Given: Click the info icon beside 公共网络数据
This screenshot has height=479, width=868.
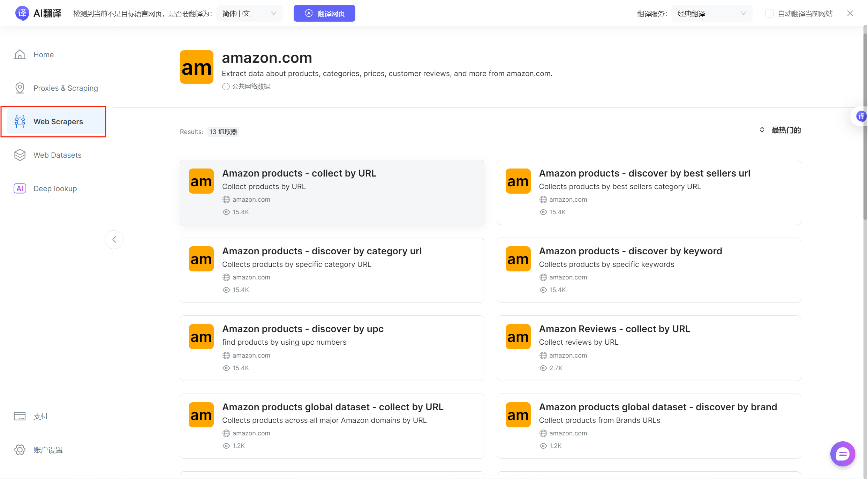Looking at the screenshot, I should click(226, 87).
